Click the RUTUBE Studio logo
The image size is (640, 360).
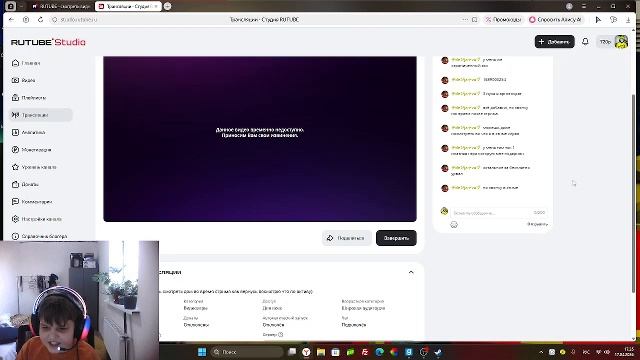tap(48, 42)
